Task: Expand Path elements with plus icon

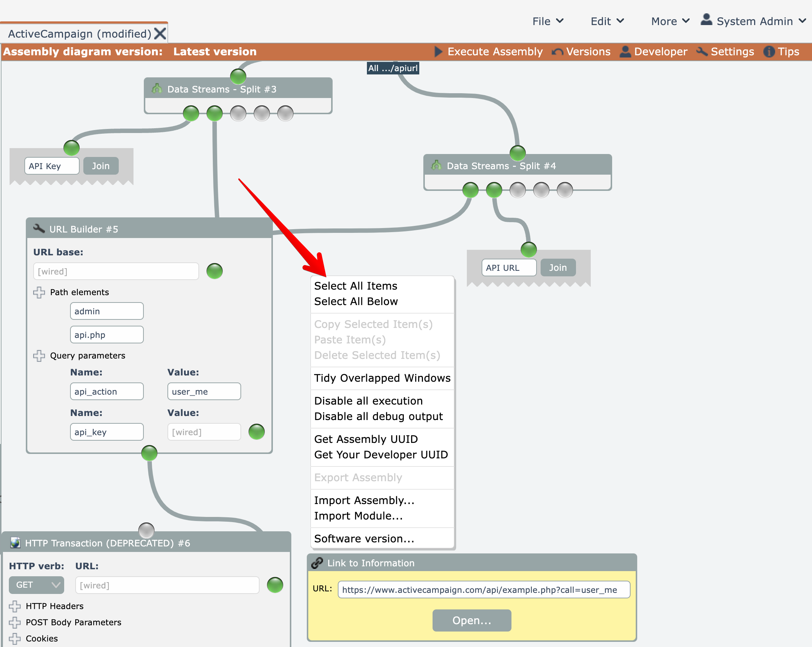Action: 39,292
